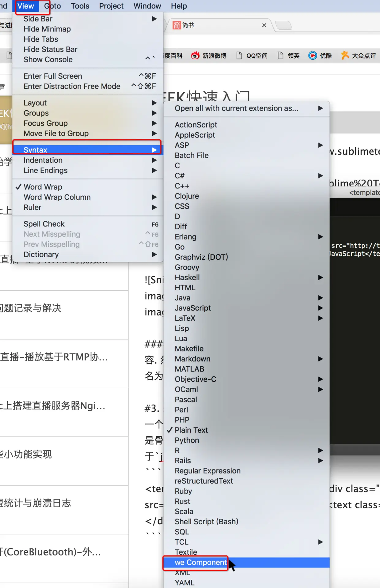The width and height of the screenshot is (380, 588).
Task: Select Shell Script (Bash) syntax
Action: [x=247, y=522]
